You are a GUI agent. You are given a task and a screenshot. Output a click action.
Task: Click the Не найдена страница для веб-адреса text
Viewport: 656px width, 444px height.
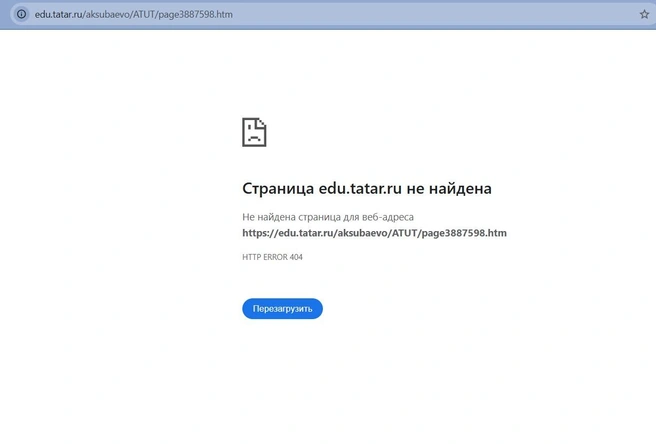(328, 217)
